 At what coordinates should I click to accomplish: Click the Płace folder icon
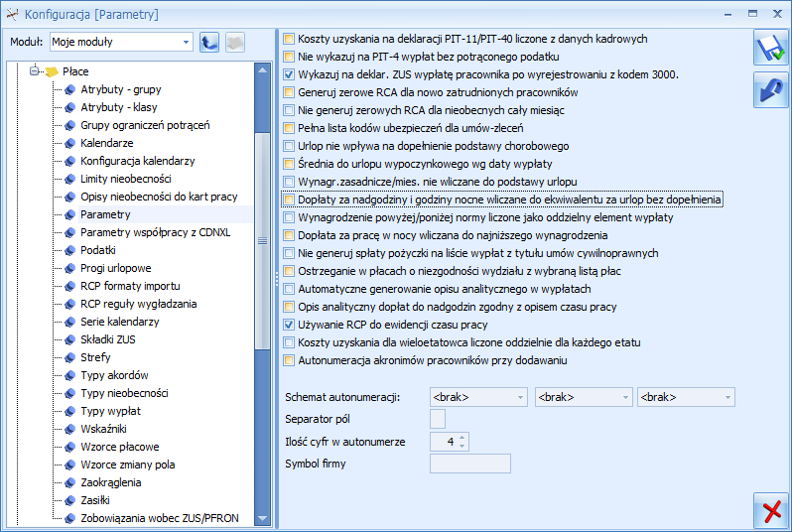coord(52,71)
